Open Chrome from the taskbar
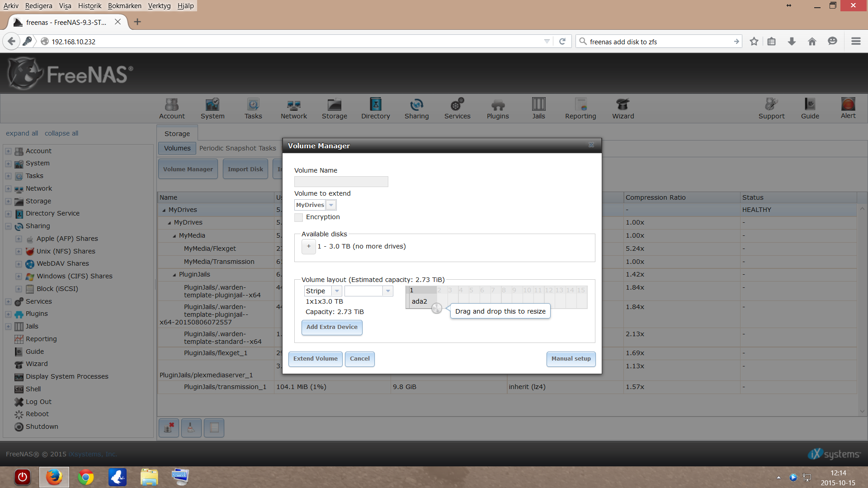 click(86, 477)
